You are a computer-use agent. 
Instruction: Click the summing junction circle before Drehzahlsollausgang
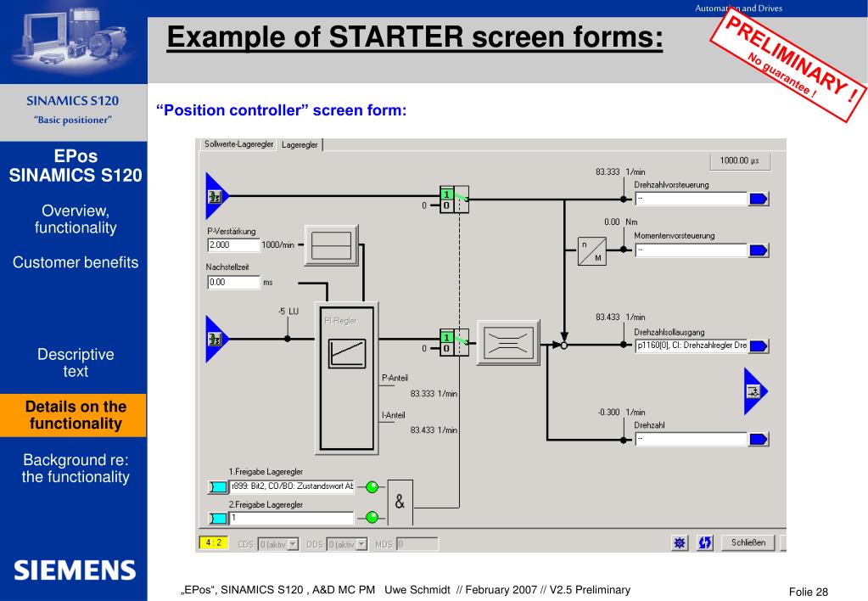(x=564, y=345)
